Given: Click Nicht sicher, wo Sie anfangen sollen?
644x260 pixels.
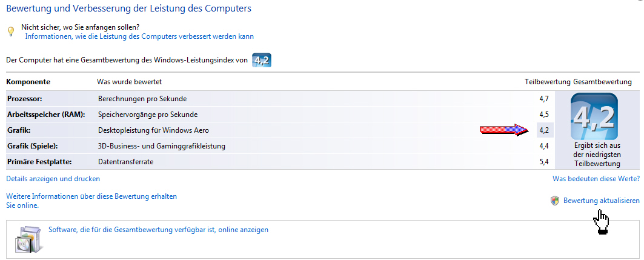Looking at the screenshot, I should click(80, 27).
